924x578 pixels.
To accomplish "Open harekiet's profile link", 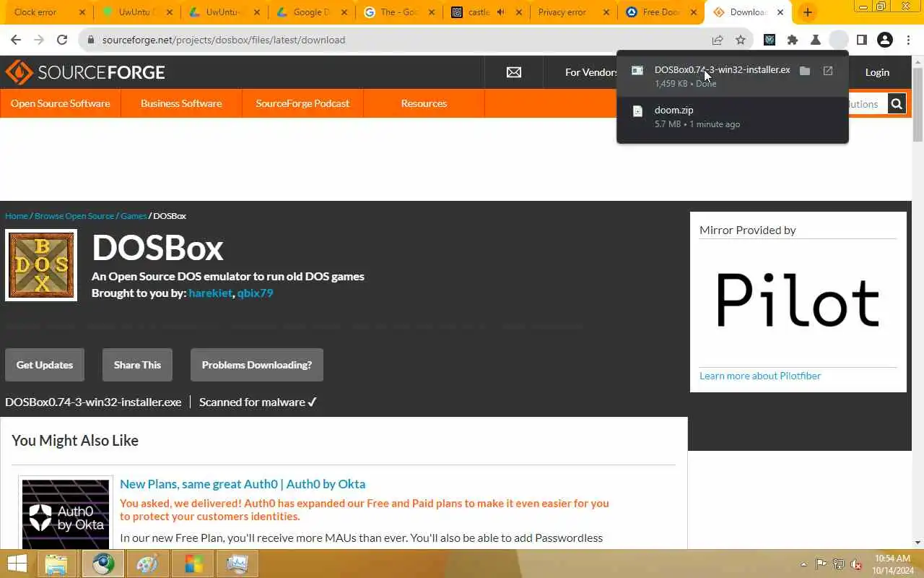I will [x=210, y=293].
